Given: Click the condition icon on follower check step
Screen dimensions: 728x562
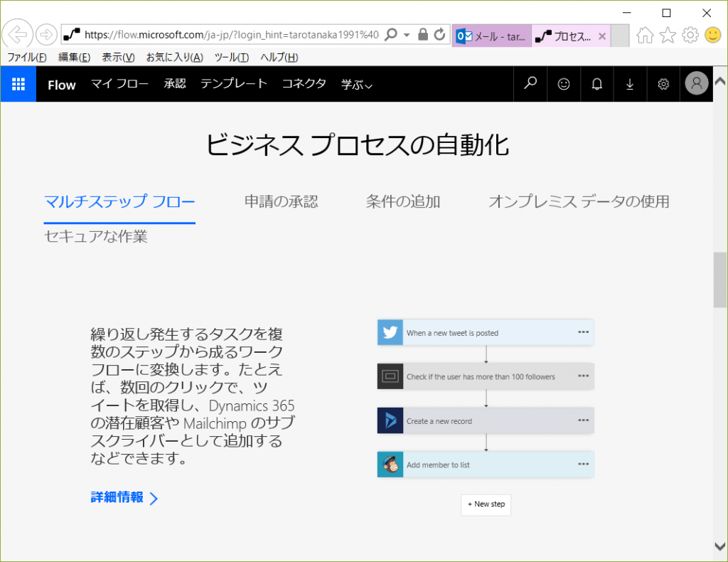Looking at the screenshot, I should click(x=390, y=376).
